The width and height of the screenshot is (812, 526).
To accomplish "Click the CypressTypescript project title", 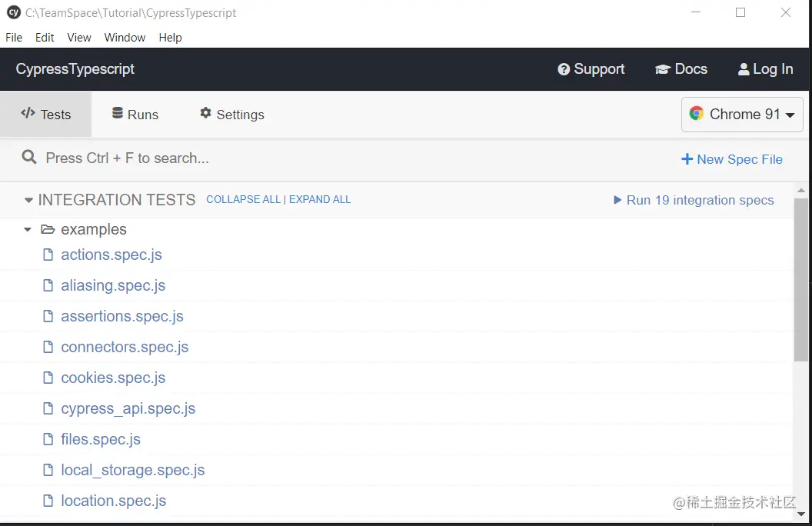I will (x=75, y=69).
